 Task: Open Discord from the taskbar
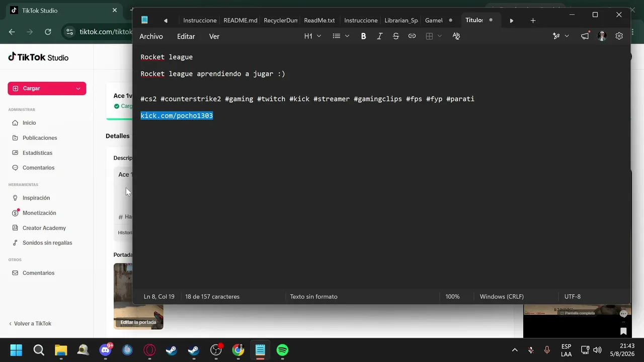click(x=106, y=350)
